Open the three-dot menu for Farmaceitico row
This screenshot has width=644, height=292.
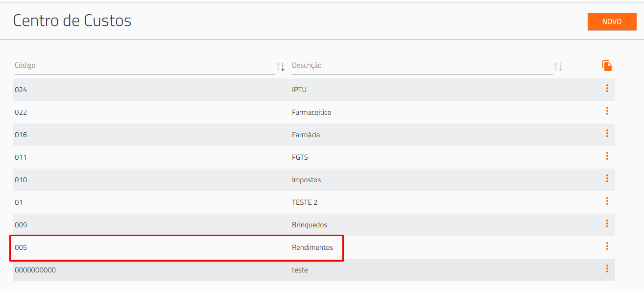click(x=607, y=111)
